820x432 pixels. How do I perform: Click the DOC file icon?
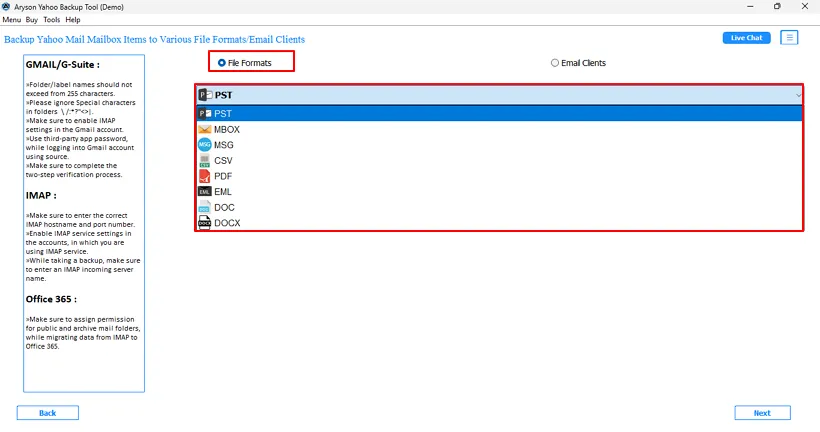pyautogui.click(x=204, y=207)
